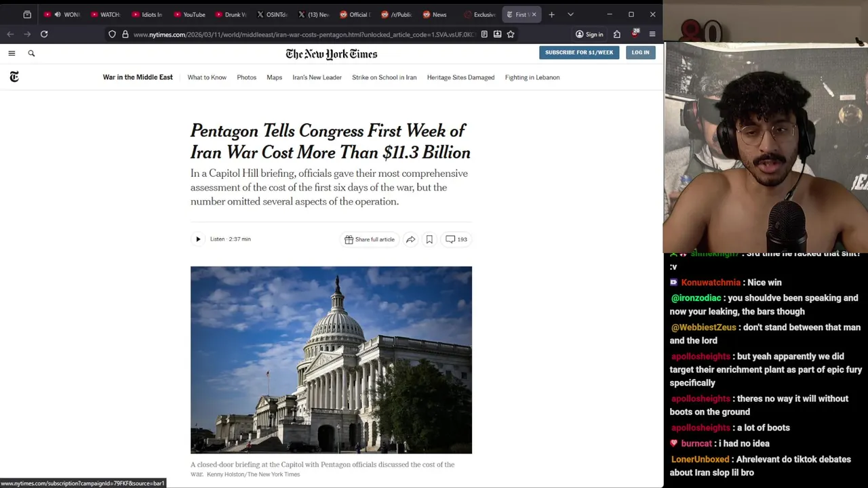Open Strike on School in Iran link
Image resolution: width=868 pixels, height=488 pixels.
coord(384,77)
